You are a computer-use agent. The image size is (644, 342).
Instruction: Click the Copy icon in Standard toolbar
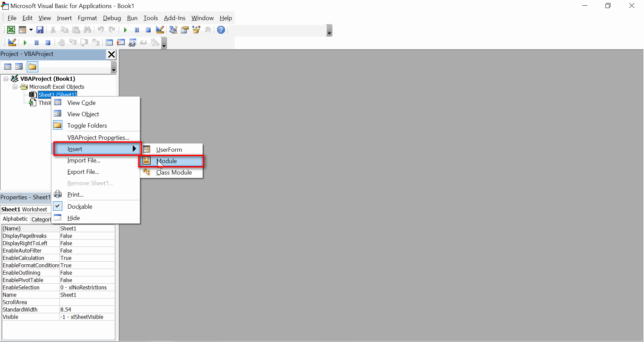64,30
